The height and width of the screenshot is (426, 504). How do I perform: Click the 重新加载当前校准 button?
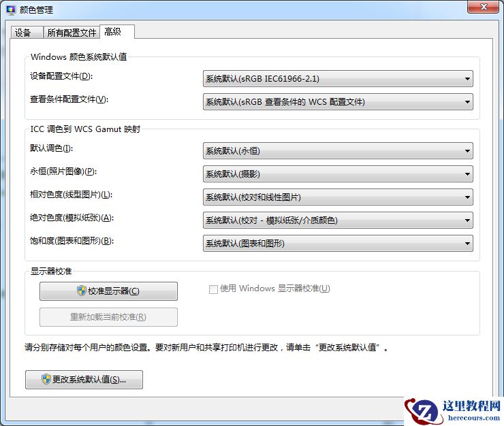click(108, 317)
